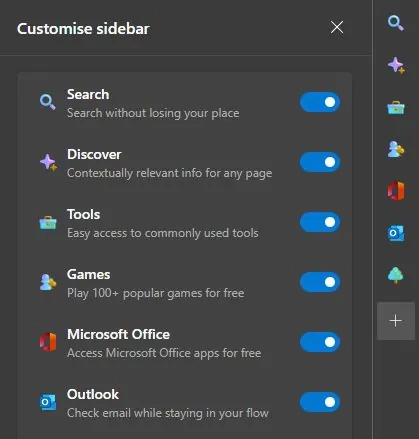Screen dimensions: 419x439
Task: Disable the Search toggle
Action: (320, 102)
